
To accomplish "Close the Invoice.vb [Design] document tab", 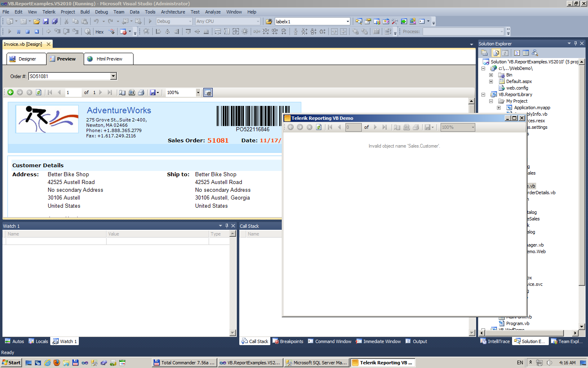I will pyautogui.click(x=49, y=44).
